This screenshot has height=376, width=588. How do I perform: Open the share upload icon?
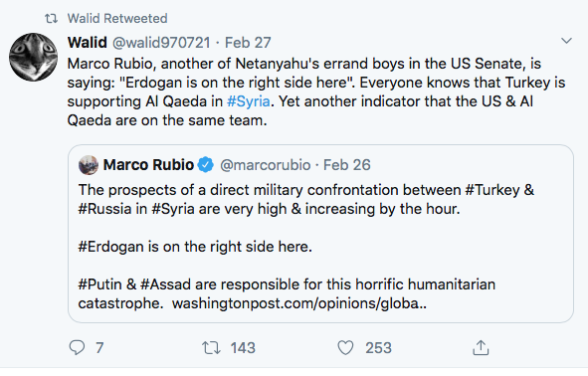tap(481, 347)
